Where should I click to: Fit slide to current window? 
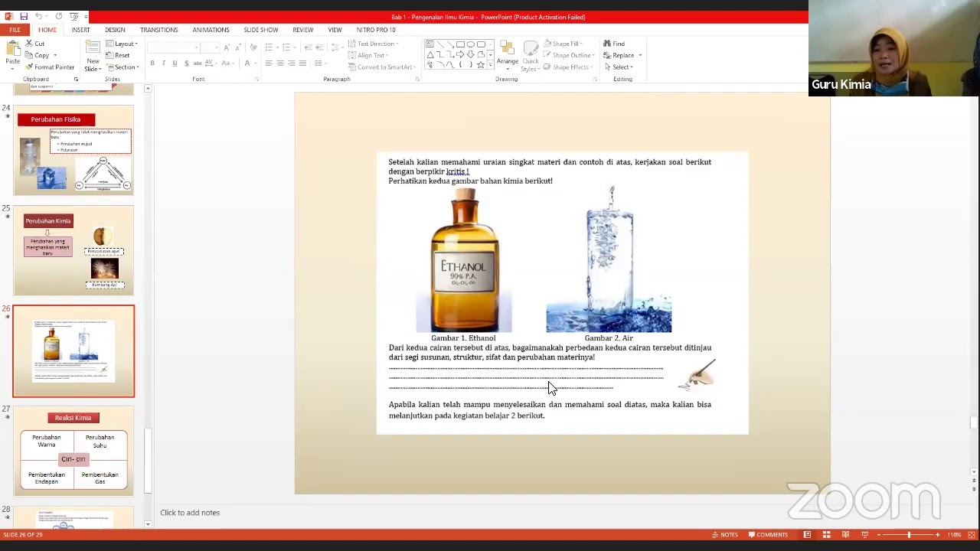point(972,535)
